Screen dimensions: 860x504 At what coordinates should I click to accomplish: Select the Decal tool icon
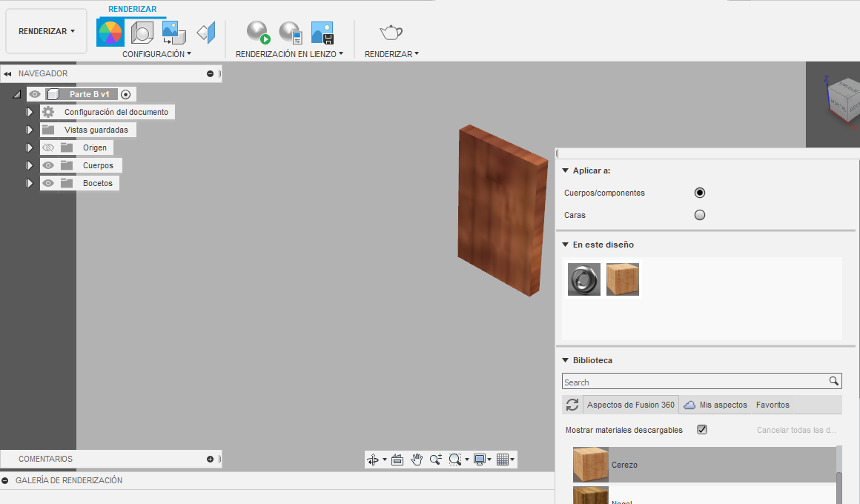pos(174,33)
